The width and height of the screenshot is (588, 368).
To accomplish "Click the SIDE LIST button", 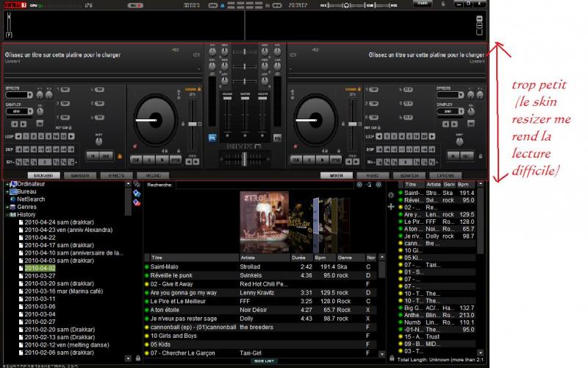I will (264, 361).
